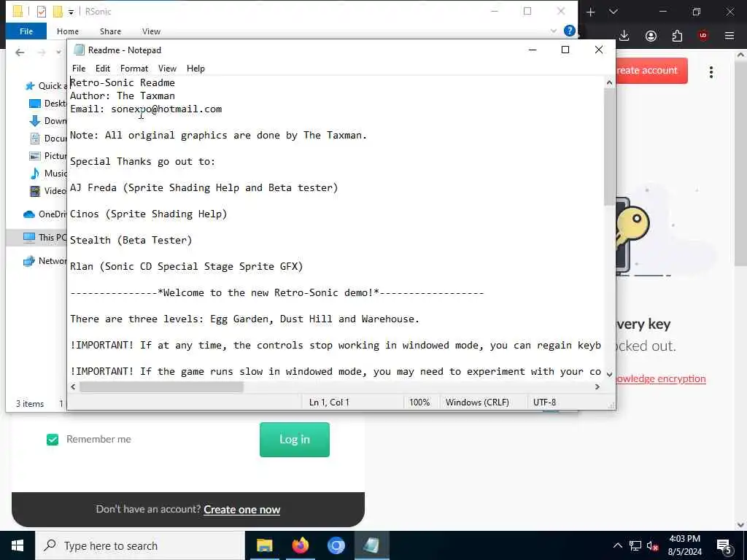The image size is (747, 560).
Task: Open recent locations dropdown in File Explorer
Action: pyautogui.click(x=58, y=52)
